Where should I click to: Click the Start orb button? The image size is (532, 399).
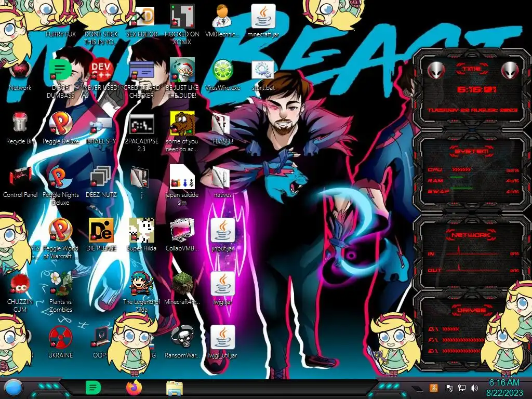point(14,388)
